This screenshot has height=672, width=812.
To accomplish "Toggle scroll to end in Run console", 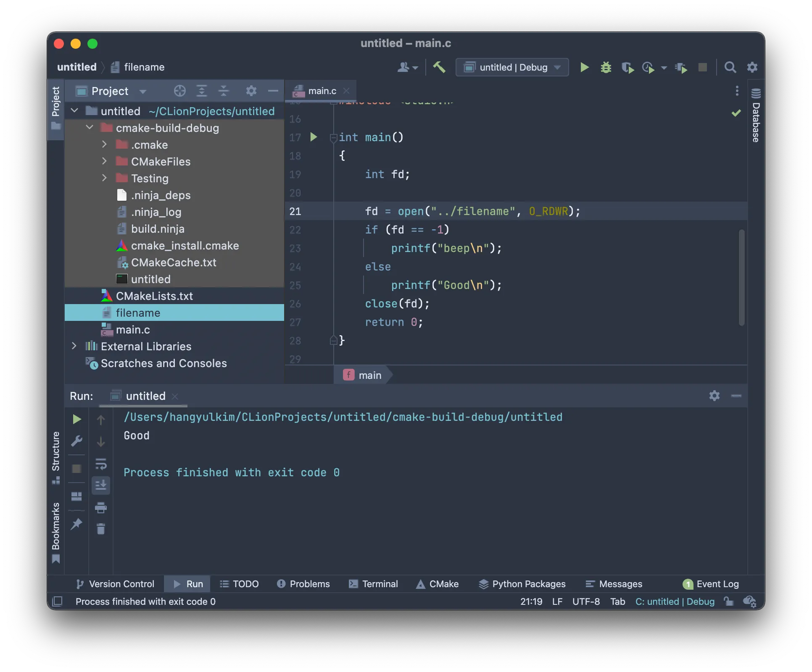I will [x=101, y=485].
